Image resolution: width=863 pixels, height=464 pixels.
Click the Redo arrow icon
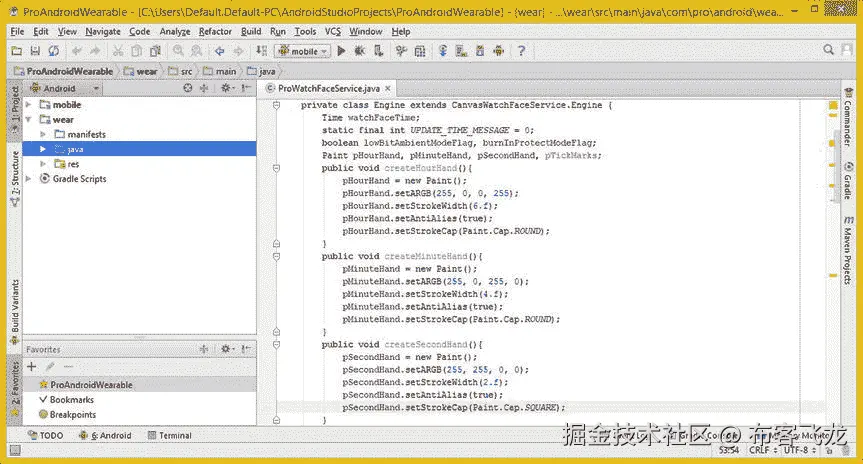[95, 51]
